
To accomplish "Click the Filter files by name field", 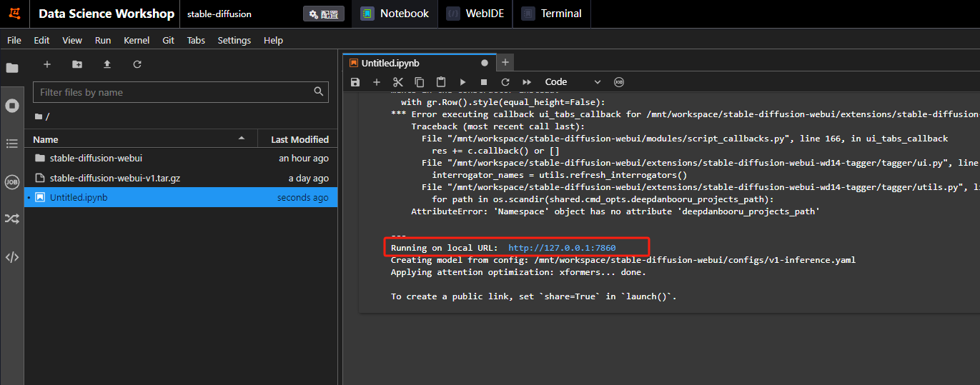I will 181,92.
